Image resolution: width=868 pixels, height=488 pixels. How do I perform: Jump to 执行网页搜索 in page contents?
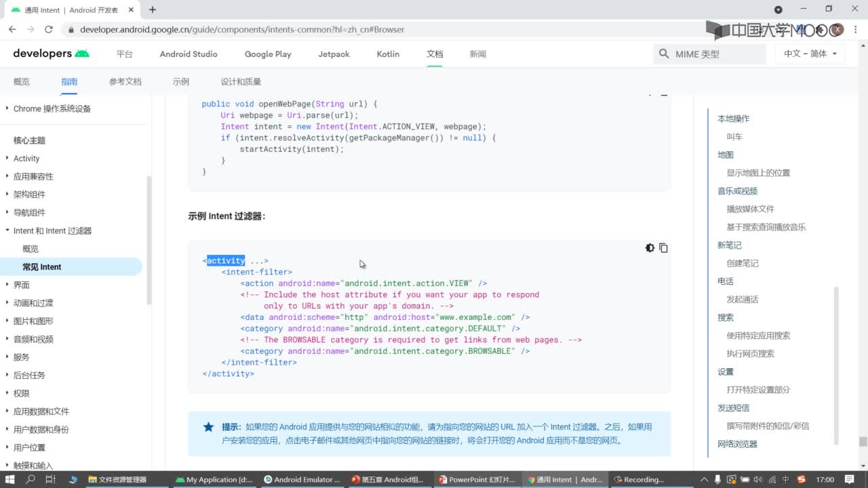tap(750, 353)
